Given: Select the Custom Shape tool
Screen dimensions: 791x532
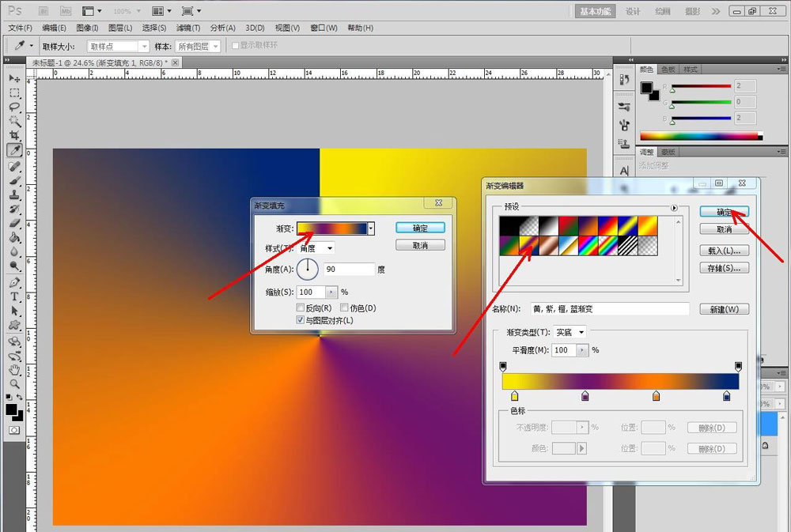Looking at the screenshot, I should click(14, 325).
